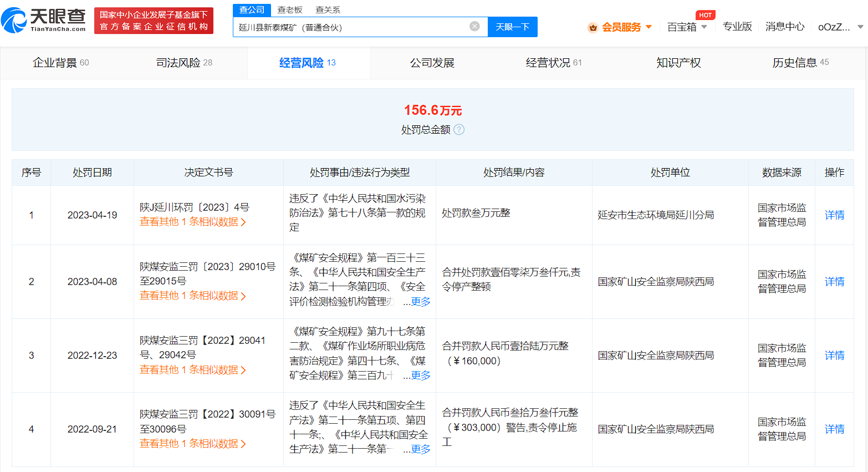Switch to the 查关系 search tab
The width and height of the screenshot is (868, 472).
point(328,9)
